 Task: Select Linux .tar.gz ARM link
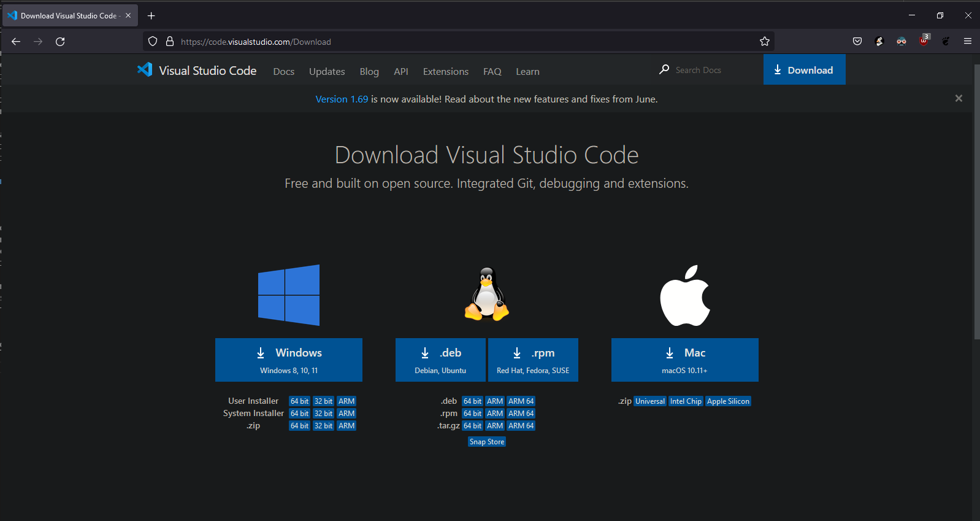[x=495, y=426]
